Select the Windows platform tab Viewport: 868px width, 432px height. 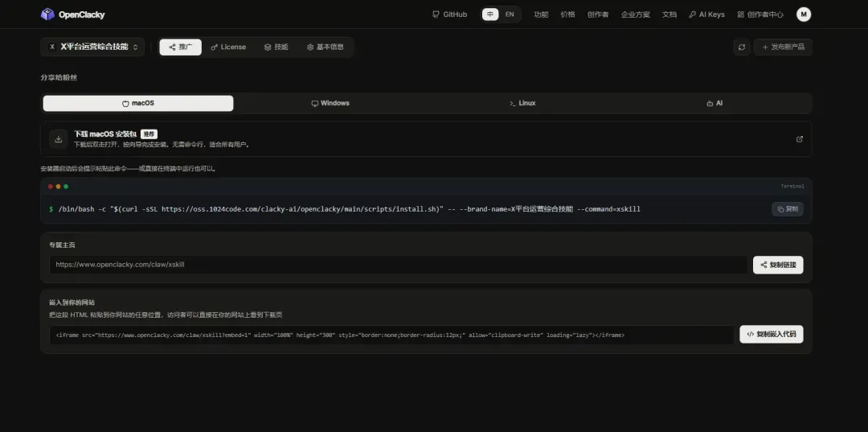click(330, 103)
